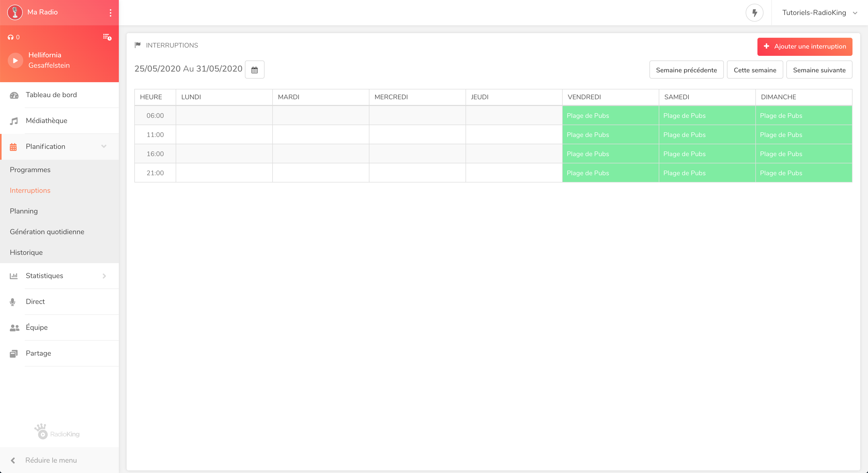The height and width of the screenshot is (473, 868).
Task: Open Dimanche 21:00 Plage de Pubs
Action: pos(804,173)
